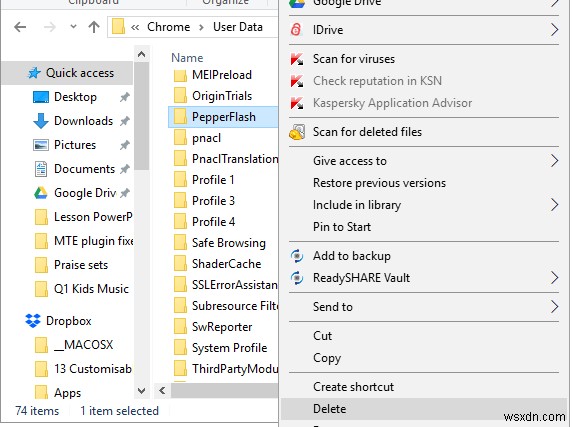Choose Cut from context menu
577x427 pixels.
pyautogui.click(x=424, y=336)
